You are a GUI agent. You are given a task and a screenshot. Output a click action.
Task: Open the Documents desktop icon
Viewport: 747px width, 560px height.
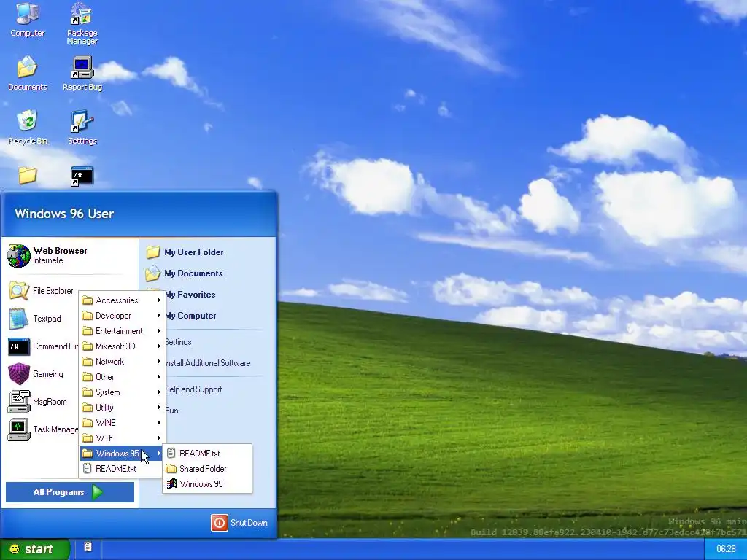(28, 74)
